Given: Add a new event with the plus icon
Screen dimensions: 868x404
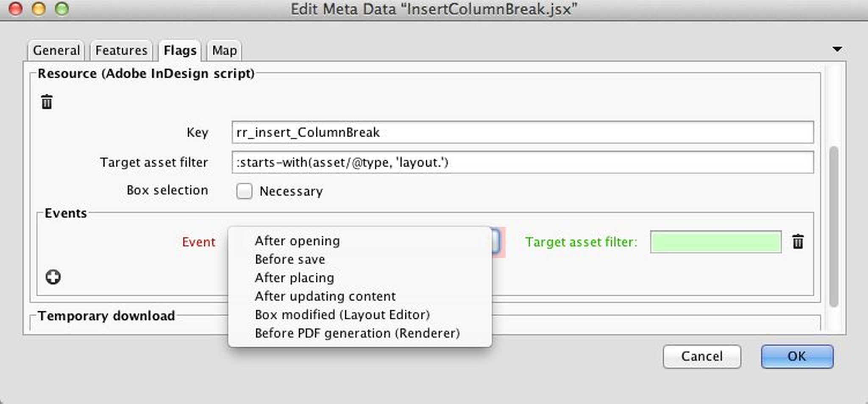Looking at the screenshot, I should pos(52,277).
